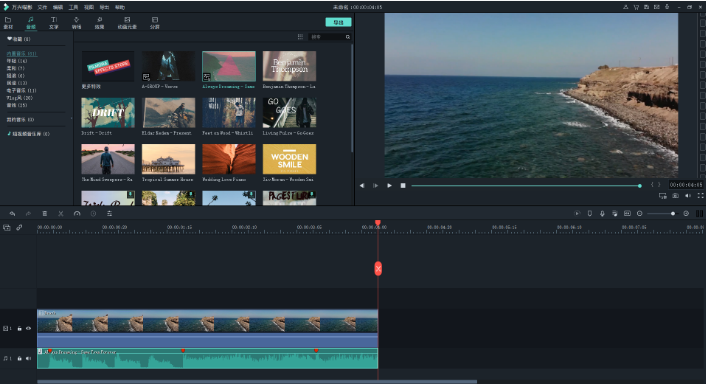Open the Effects (效果) tab

point(100,23)
